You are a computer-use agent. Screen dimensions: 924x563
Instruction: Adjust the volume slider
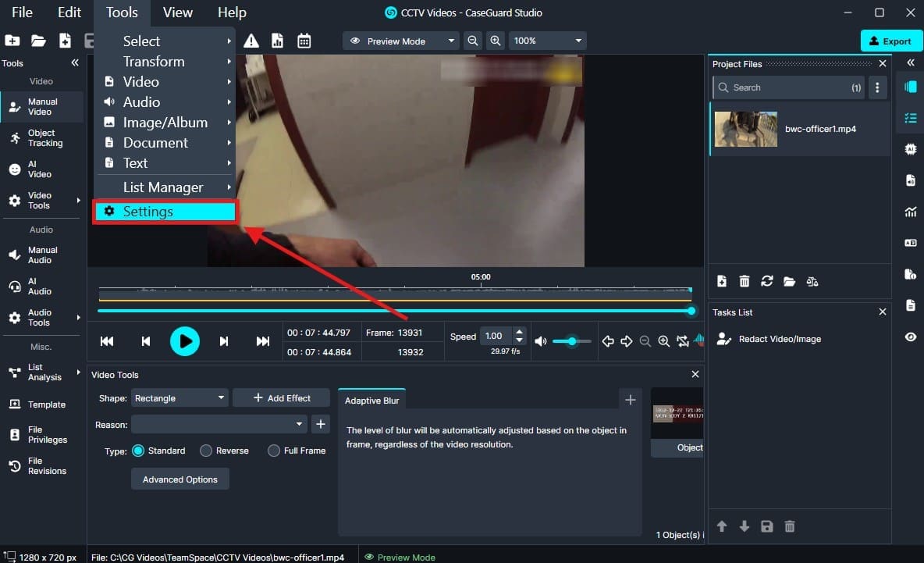point(572,341)
